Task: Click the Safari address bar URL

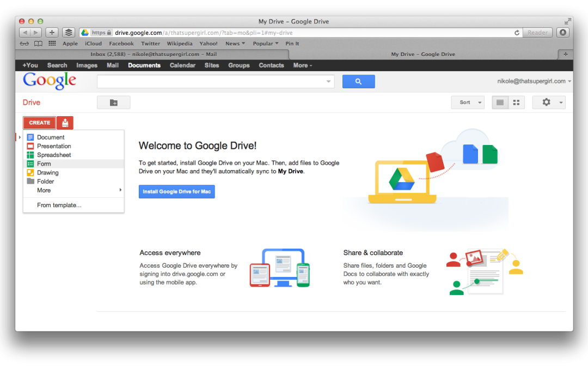Action: (x=204, y=33)
